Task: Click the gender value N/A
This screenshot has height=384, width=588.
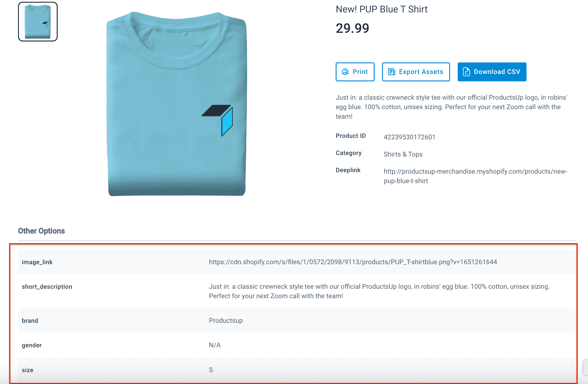Action: (x=215, y=345)
